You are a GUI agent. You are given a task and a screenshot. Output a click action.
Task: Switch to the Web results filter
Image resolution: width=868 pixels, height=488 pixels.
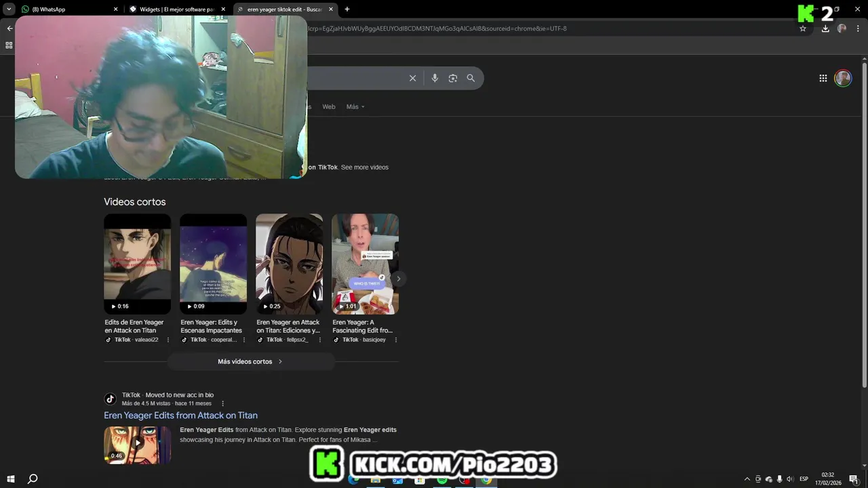point(329,106)
